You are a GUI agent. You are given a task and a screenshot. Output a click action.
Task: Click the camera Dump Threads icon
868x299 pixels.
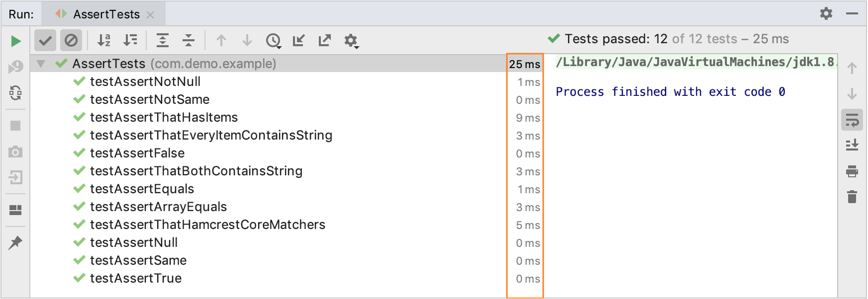click(x=16, y=151)
